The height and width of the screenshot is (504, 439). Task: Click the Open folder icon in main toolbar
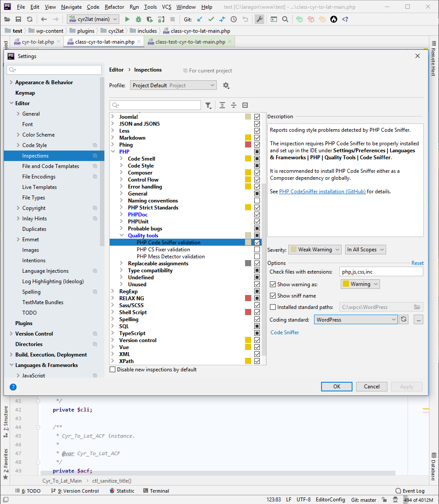pyautogui.click(x=7, y=19)
